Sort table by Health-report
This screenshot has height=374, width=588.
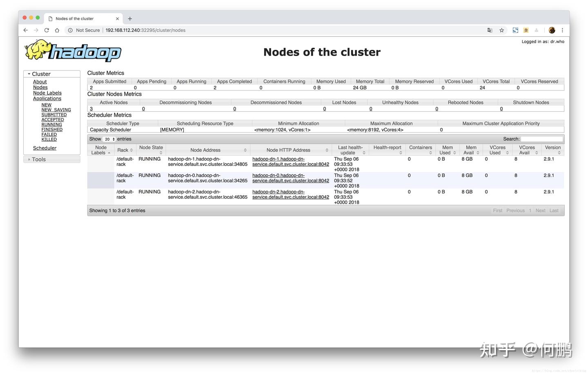[388, 150]
